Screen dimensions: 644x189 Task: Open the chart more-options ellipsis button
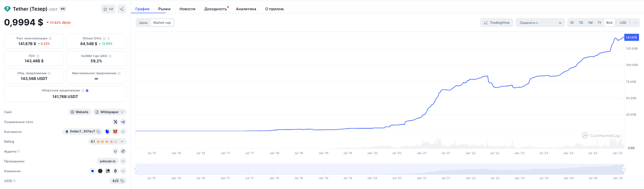635,23
